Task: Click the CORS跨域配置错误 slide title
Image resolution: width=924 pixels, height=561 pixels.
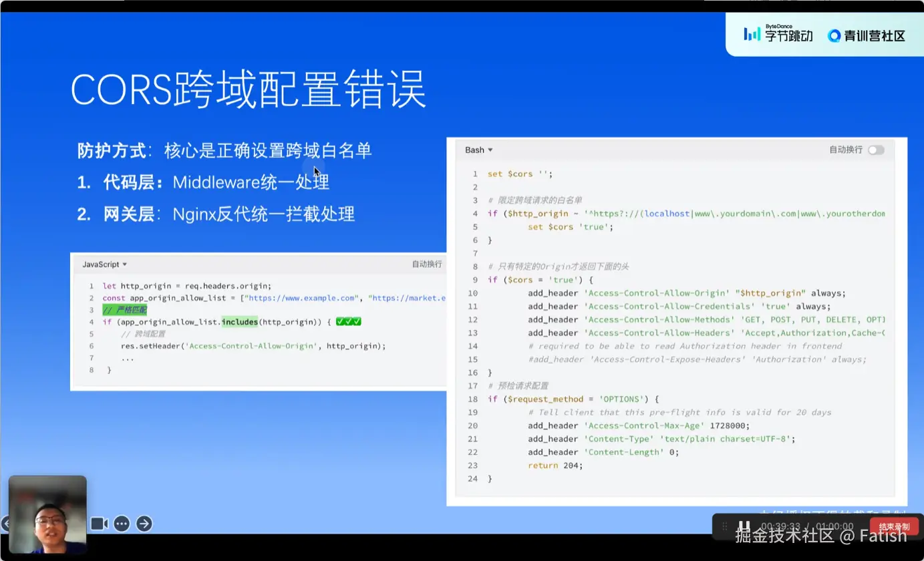Action: coord(249,90)
